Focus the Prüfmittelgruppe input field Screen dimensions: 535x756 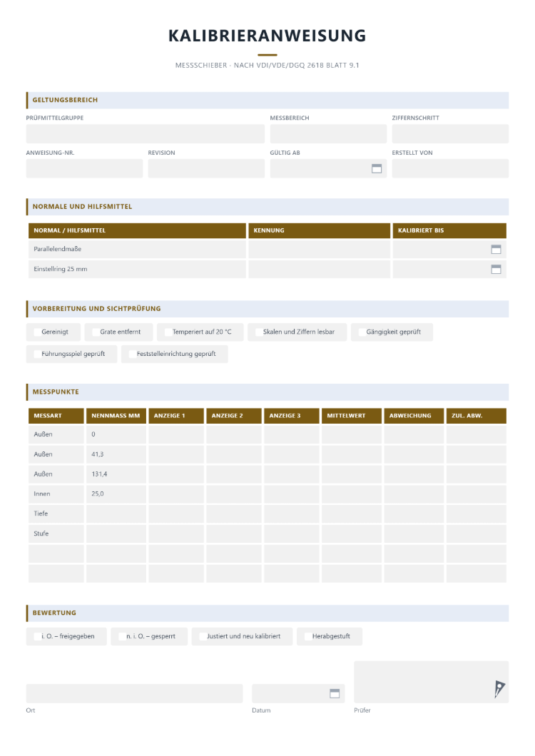point(146,133)
